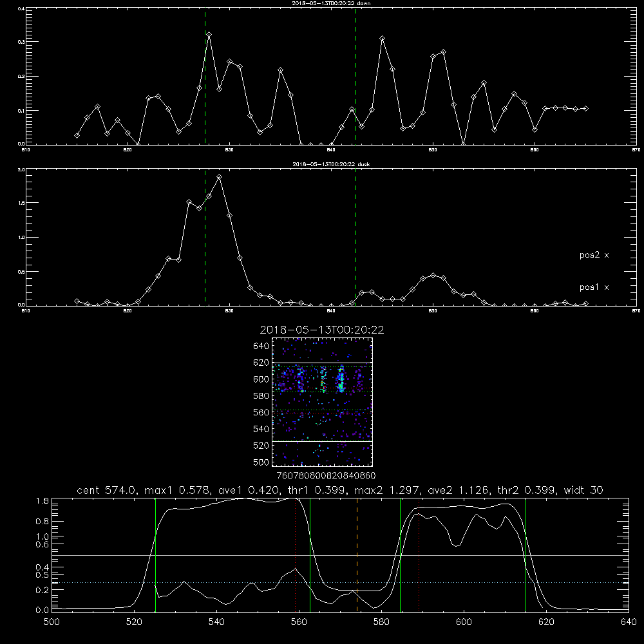Click the red dotted line near 559 in the bottom plot
This screenshot has height=644, width=644.
coord(296,554)
